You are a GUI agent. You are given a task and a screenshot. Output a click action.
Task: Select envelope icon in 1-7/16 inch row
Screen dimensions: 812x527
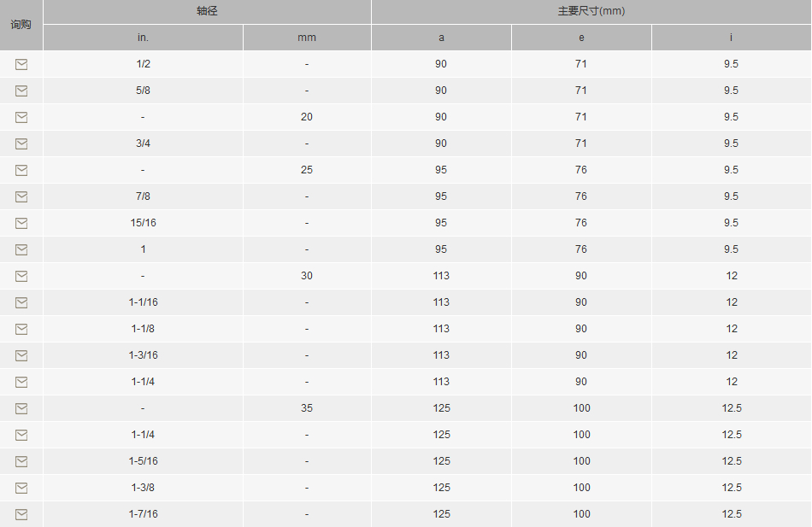click(21, 514)
